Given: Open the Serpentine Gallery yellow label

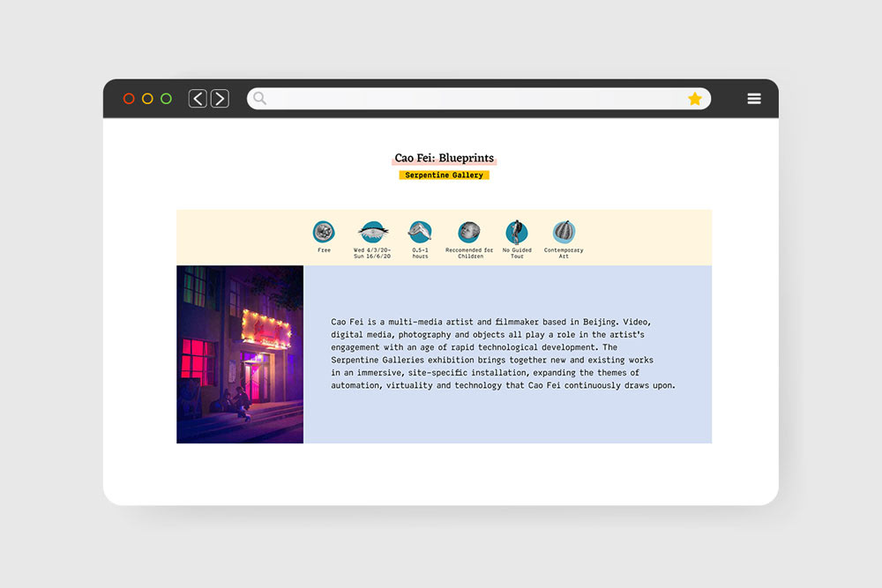Looking at the screenshot, I should [444, 175].
